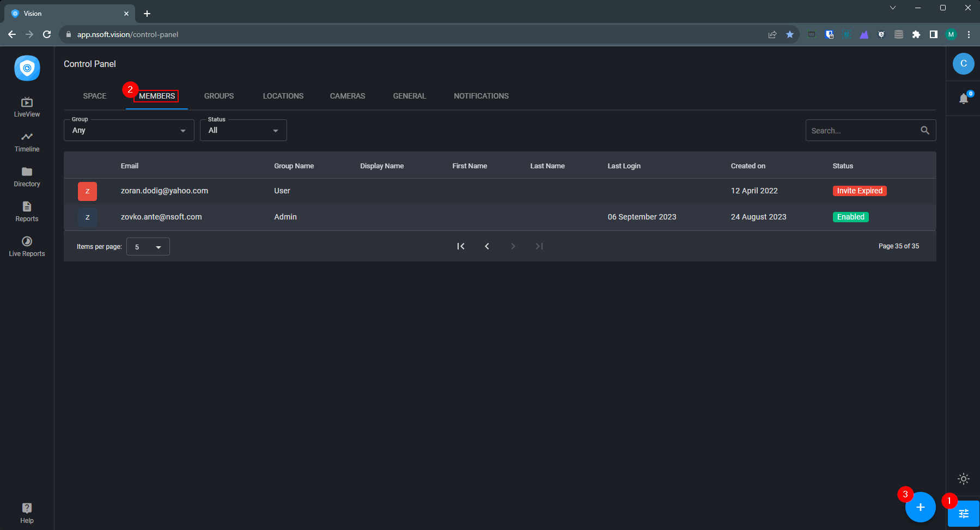Open the notifications bell
The image size is (980, 530).
tap(963, 99)
